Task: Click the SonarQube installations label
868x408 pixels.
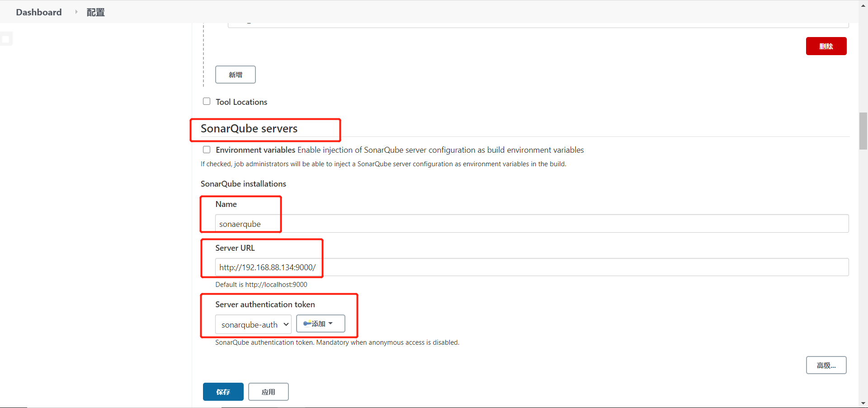Action: point(243,184)
